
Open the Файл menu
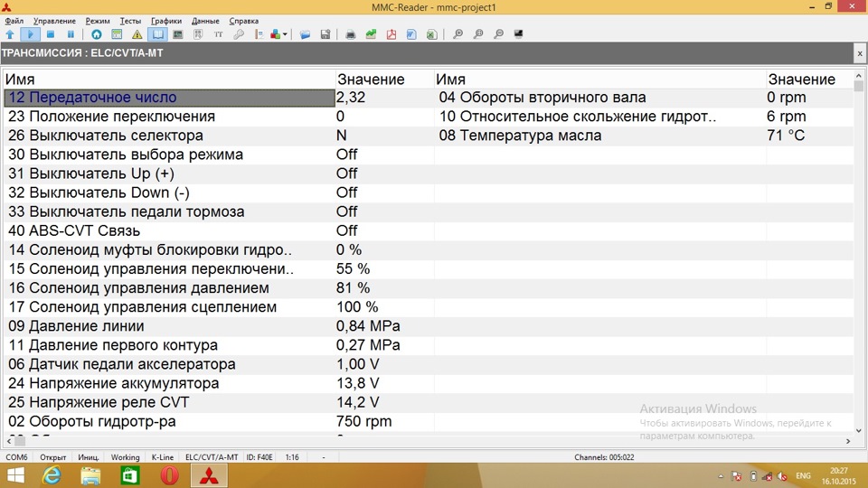(x=14, y=21)
